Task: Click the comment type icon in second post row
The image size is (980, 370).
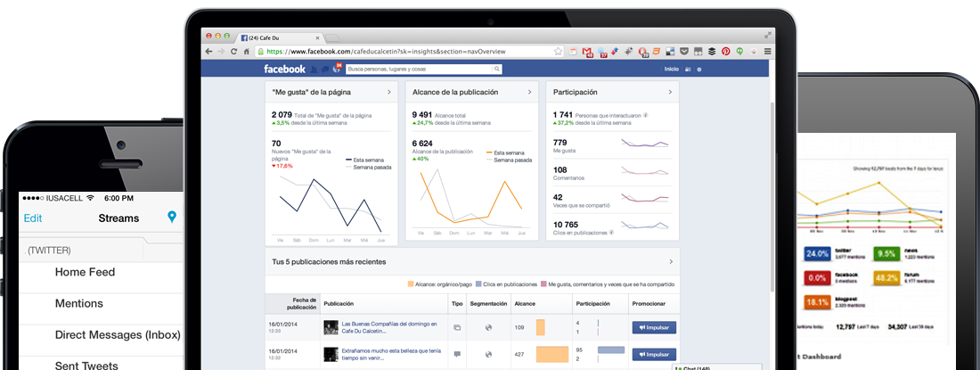Action: tap(457, 354)
